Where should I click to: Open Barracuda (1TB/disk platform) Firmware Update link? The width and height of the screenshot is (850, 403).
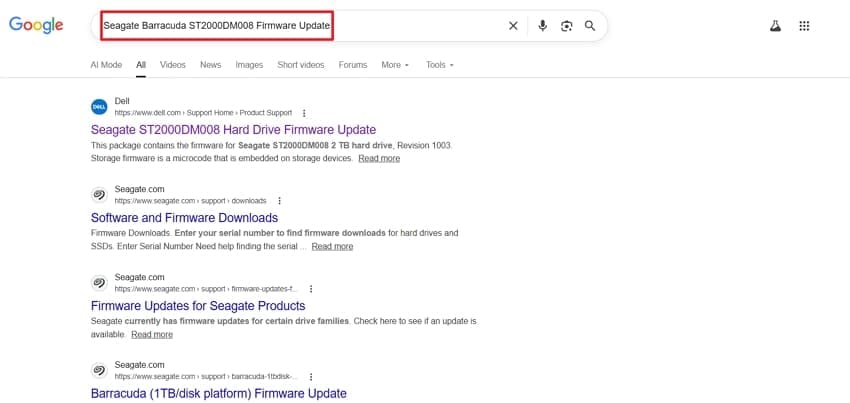point(218,393)
